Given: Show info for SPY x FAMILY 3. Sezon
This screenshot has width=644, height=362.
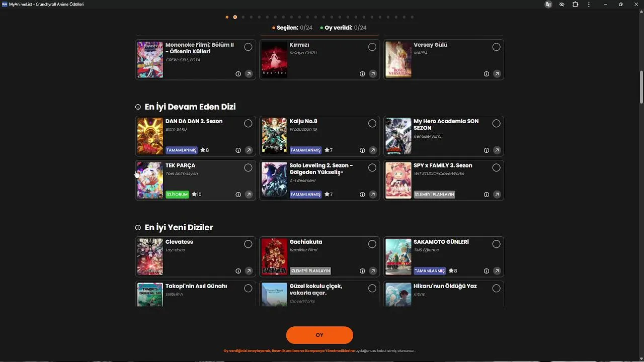Looking at the screenshot, I should click(487, 195).
